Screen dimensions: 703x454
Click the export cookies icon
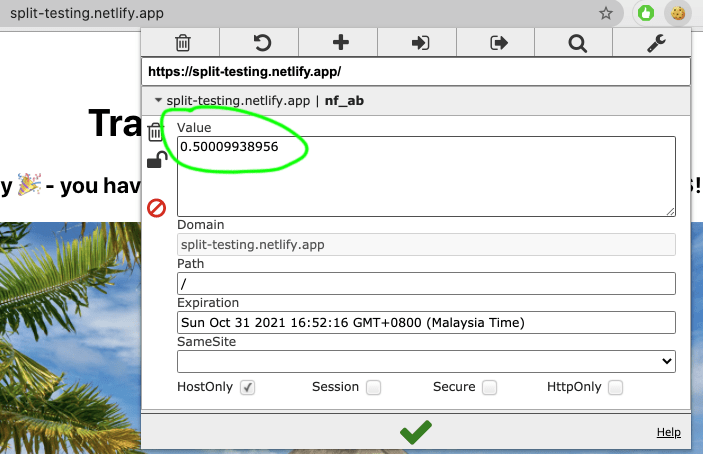click(x=498, y=42)
